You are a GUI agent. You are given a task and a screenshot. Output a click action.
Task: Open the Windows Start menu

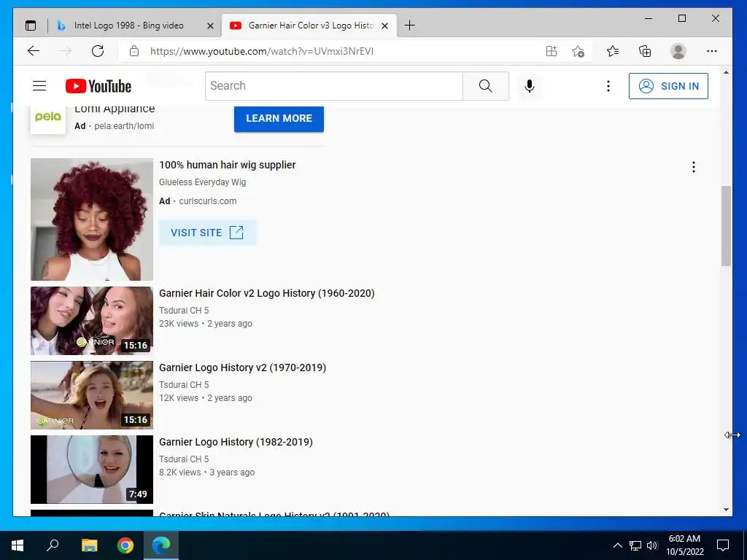pos(18,545)
